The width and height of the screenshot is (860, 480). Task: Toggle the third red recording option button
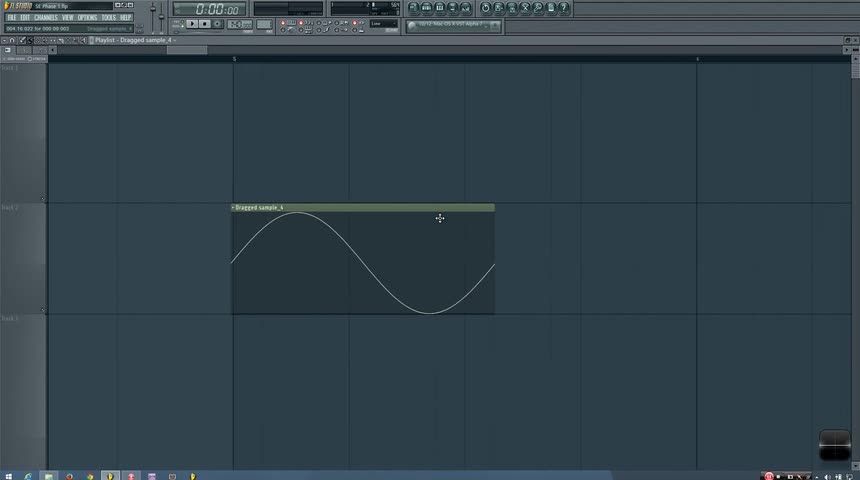(x=354, y=23)
